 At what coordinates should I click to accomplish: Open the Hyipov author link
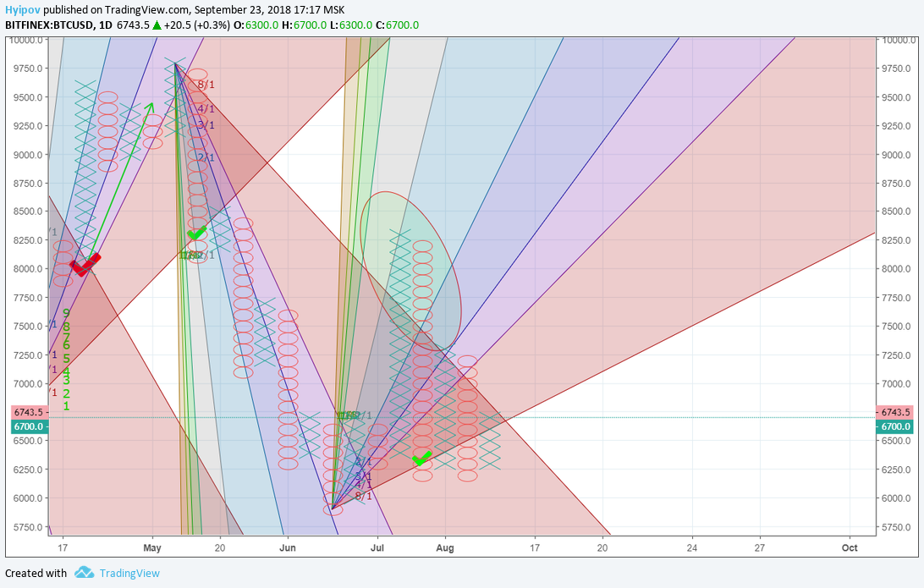(x=22, y=10)
